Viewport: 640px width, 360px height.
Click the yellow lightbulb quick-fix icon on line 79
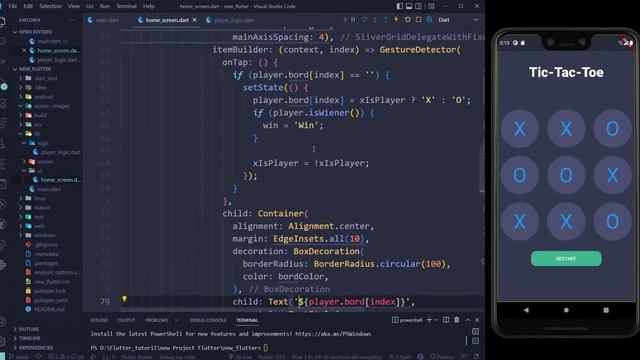click(124, 299)
